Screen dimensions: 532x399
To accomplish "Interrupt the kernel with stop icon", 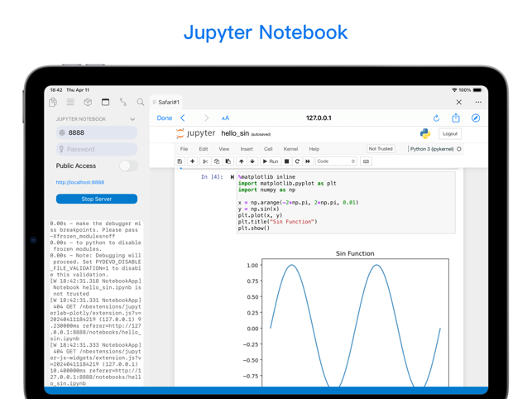I will (x=287, y=161).
